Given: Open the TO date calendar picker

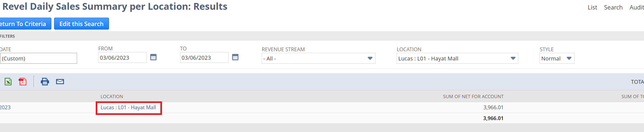Looking at the screenshot, I should 235,57.
